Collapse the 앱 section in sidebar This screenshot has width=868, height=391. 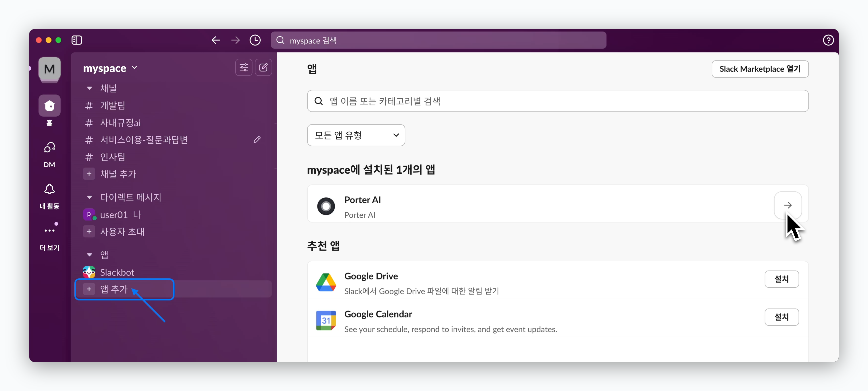89,255
